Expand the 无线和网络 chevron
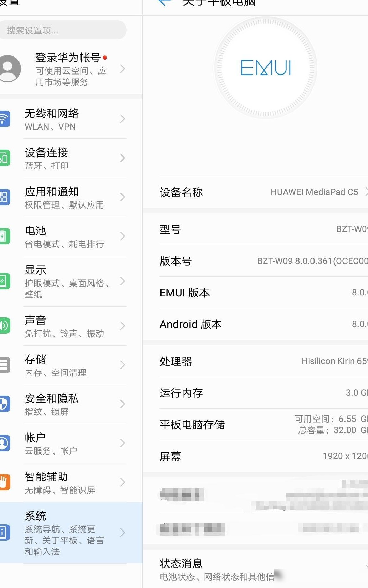 [x=123, y=119]
